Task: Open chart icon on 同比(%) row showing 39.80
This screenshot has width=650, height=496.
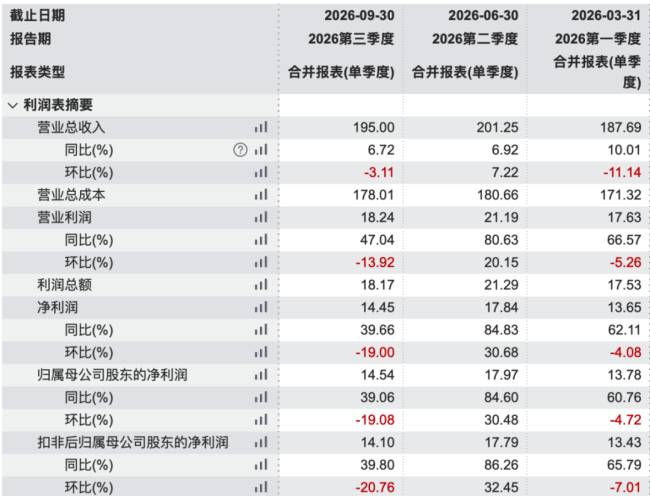Action: (x=261, y=465)
